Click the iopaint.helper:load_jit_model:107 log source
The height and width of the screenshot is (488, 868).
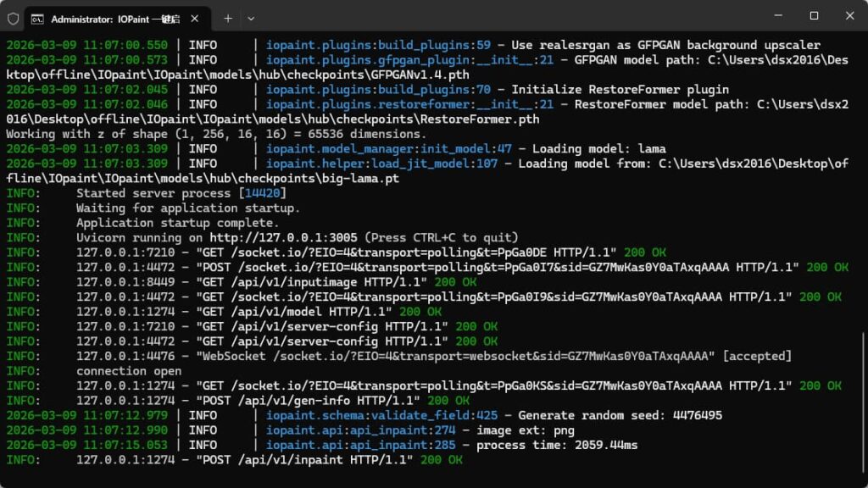(381, 164)
